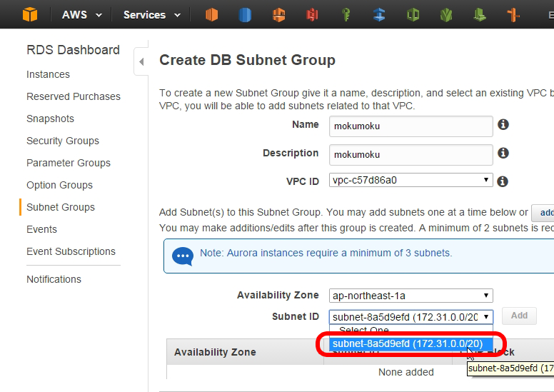Viewport: 554px width, 392px height.
Task: Open the green key IAM shortcut icon
Action: click(346, 15)
